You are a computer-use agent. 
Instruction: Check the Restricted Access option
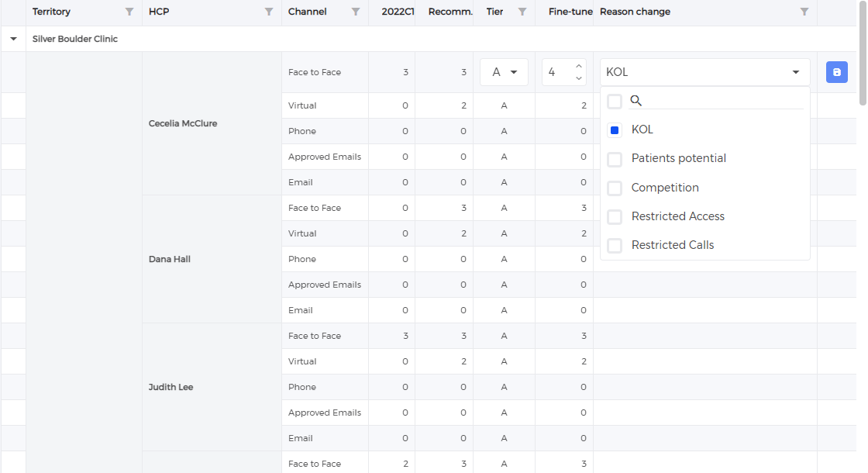(x=615, y=216)
